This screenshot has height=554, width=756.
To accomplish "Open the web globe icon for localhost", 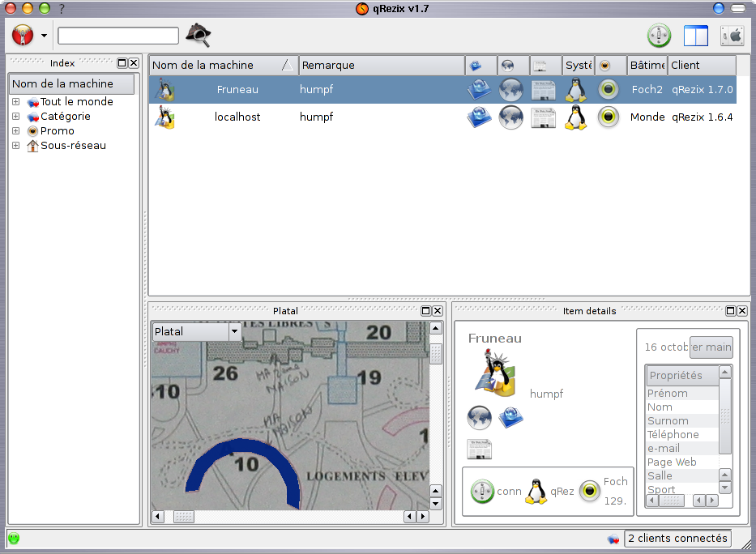I will (x=511, y=117).
